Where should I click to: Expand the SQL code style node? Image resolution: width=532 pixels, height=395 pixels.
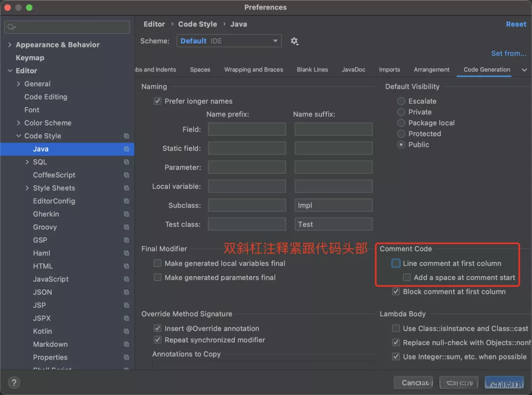click(27, 162)
